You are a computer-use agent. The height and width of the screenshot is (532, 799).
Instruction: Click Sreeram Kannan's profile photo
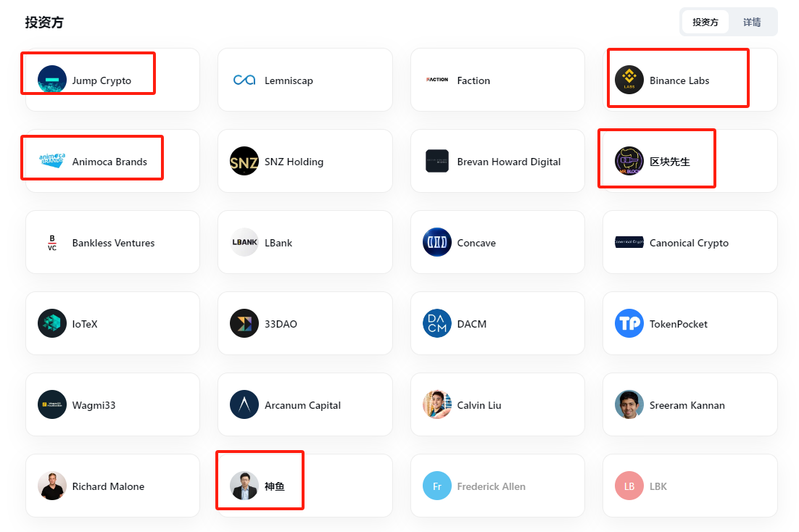click(629, 404)
